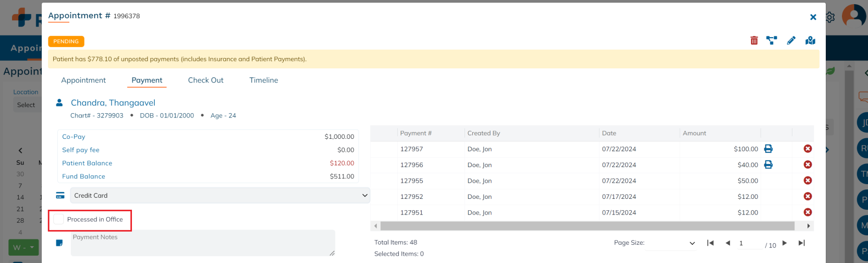
Task: Open the Credit Card payment method dropdown
Action: 219,195
